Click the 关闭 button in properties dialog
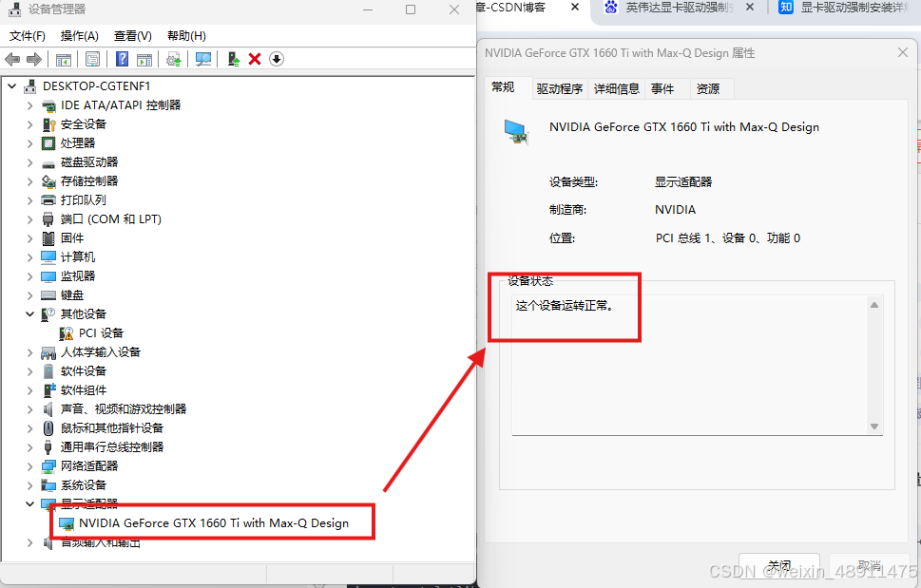 point(778,566)
